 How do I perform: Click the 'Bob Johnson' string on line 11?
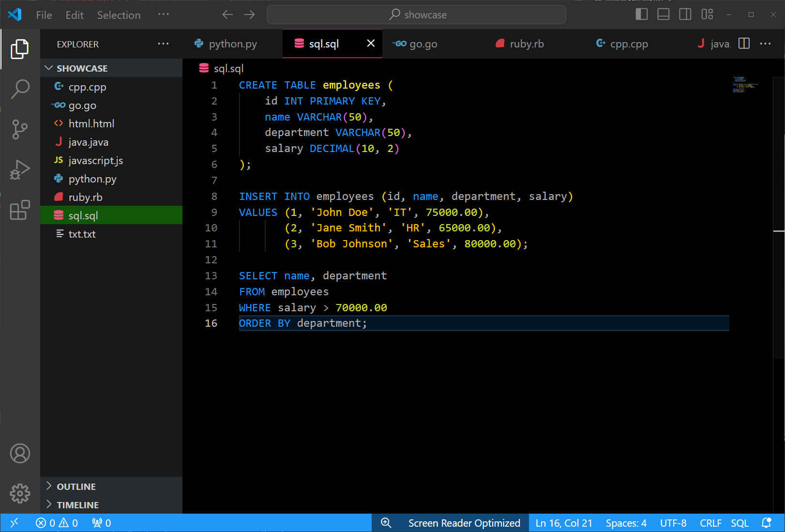tap(351, 243)
